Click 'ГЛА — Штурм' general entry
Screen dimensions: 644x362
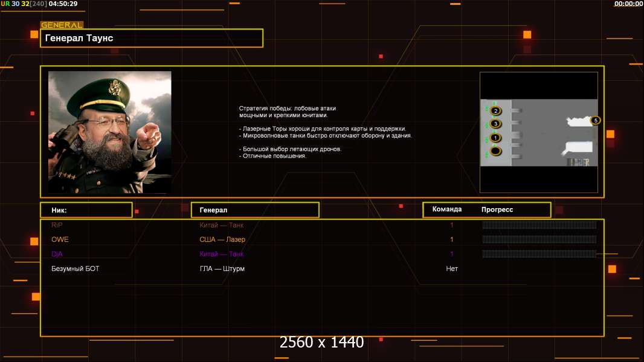point(222,268)
